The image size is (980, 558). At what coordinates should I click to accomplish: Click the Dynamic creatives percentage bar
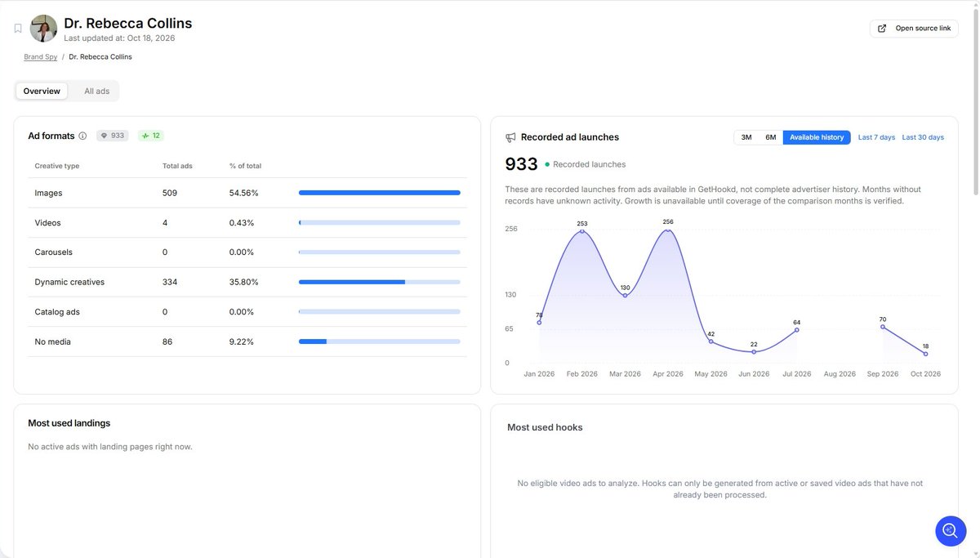[x=380, y=282]
